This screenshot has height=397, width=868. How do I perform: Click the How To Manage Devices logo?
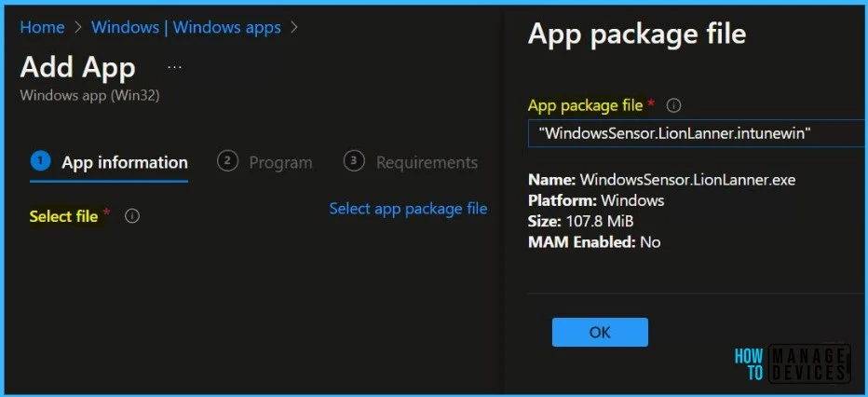click(792, 363)
